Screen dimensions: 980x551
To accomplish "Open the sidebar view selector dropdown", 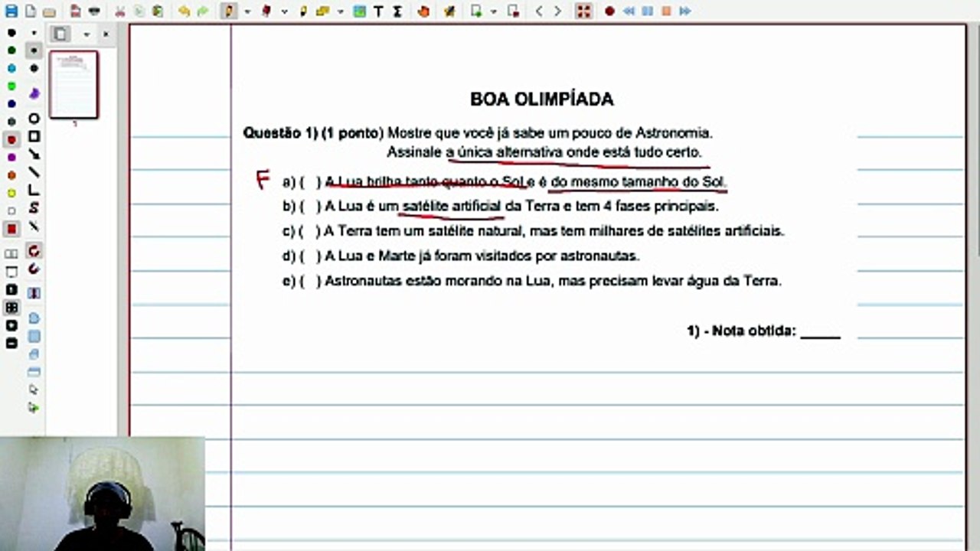I will pyautogui.click(x=86, y=34).
